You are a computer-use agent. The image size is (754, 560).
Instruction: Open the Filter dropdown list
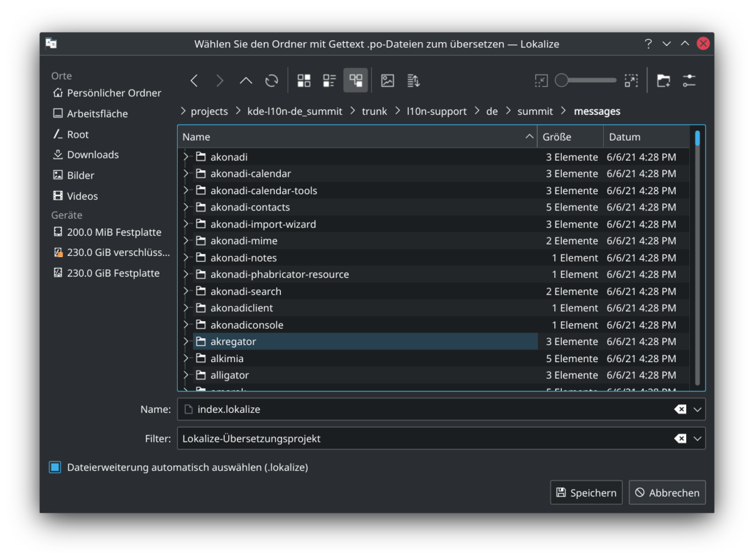tap(697, 439)
